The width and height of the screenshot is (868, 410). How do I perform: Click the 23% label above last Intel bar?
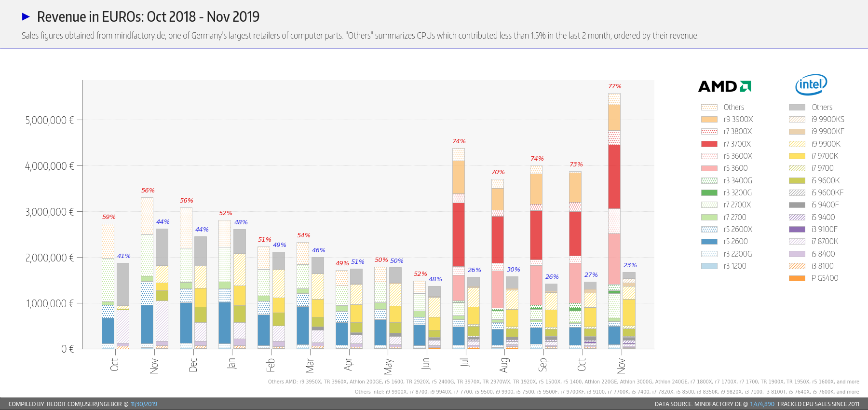tap(630, 265)
